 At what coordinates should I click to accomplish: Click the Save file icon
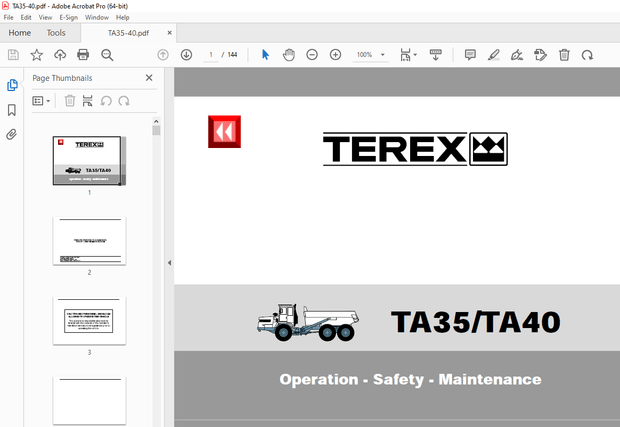(13, 55)
